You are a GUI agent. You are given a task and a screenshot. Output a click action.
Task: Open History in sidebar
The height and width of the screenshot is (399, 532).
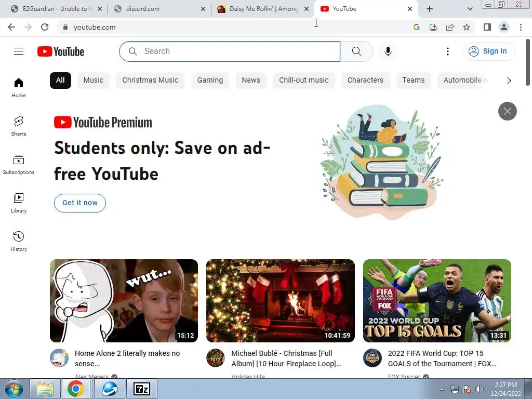point(19,241)
